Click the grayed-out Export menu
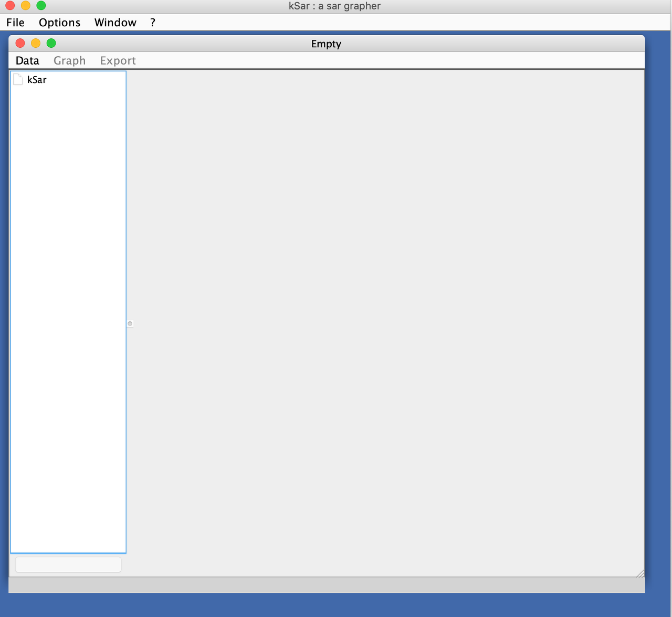Image resolution: width=672 pixels, height=617 pixels. (118, 61)
